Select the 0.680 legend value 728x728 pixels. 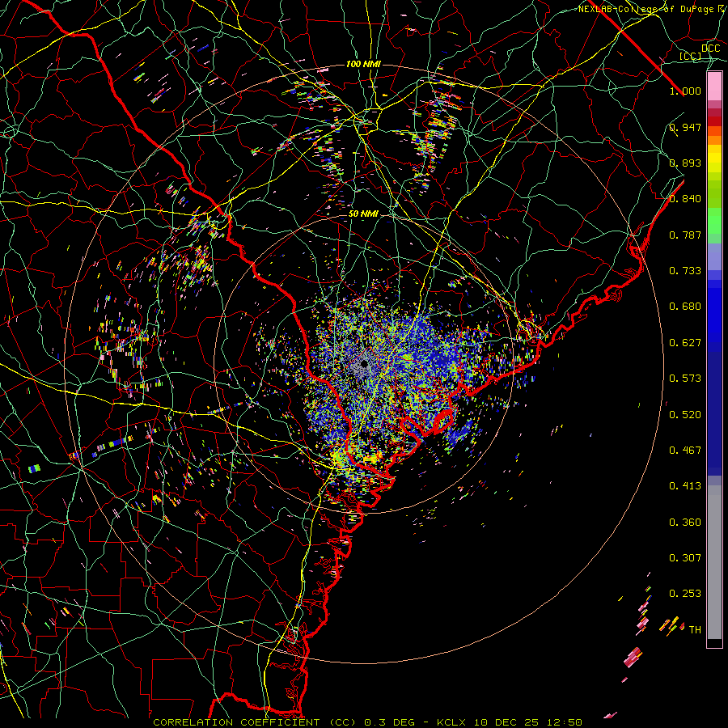point(685,307)
